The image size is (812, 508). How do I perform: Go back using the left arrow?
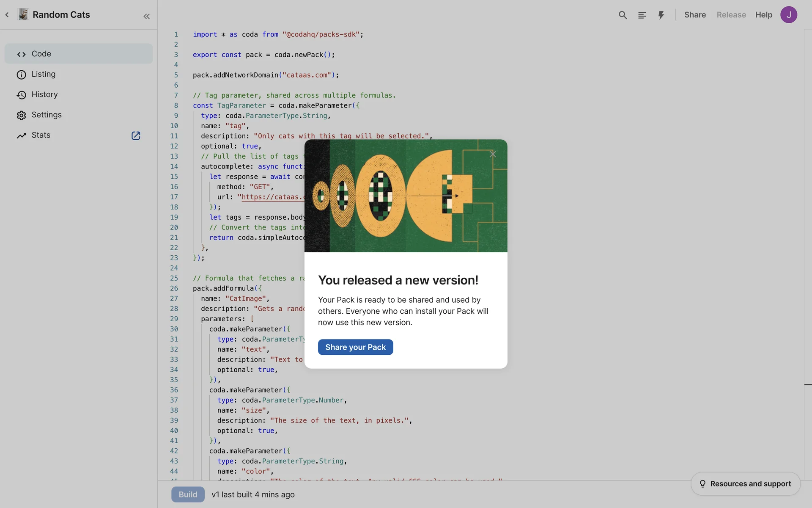7,15
